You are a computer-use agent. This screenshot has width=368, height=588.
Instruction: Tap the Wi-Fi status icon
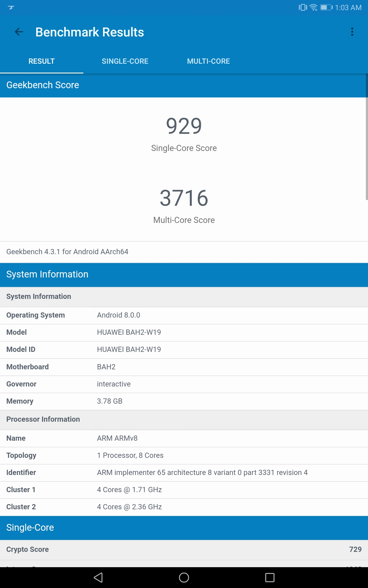313,7
